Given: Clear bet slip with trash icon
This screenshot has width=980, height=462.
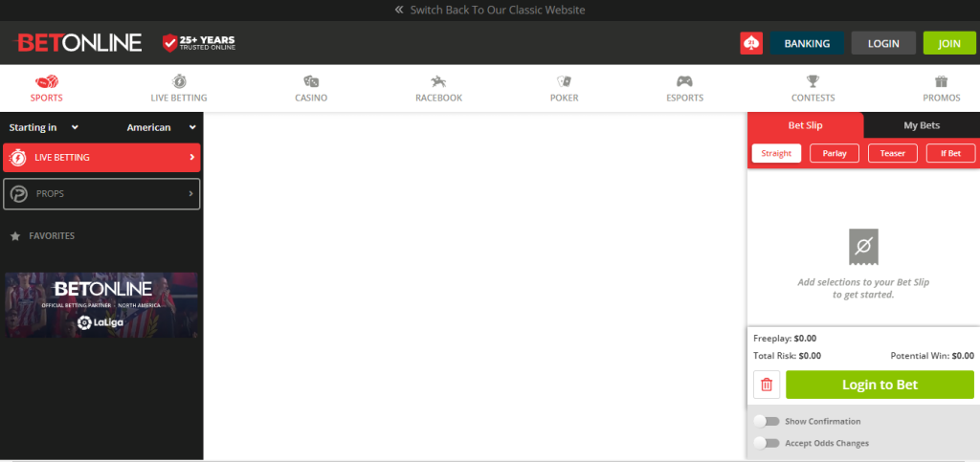Looking at the screenshot, I should [x=767, y=385].
